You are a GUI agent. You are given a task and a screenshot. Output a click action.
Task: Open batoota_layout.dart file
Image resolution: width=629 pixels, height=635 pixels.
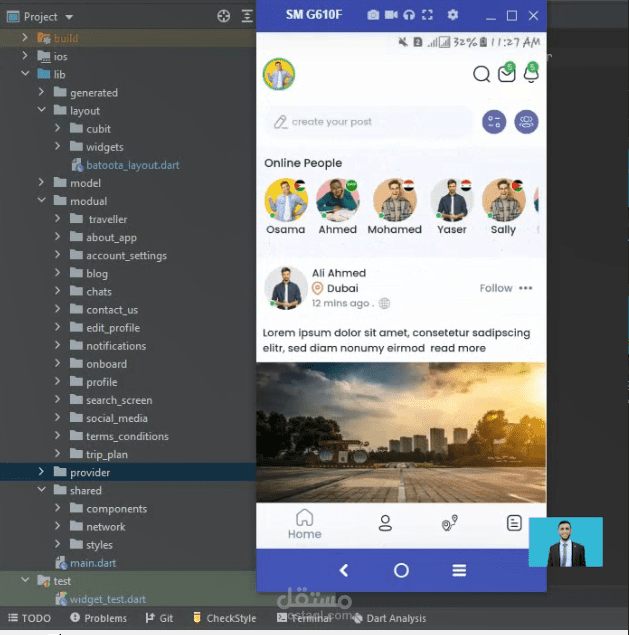[x=126, y=165]
